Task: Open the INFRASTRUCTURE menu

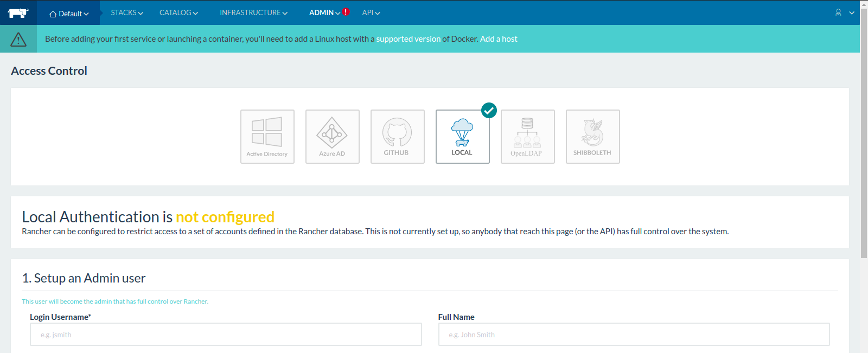Action: pos(253,12)
